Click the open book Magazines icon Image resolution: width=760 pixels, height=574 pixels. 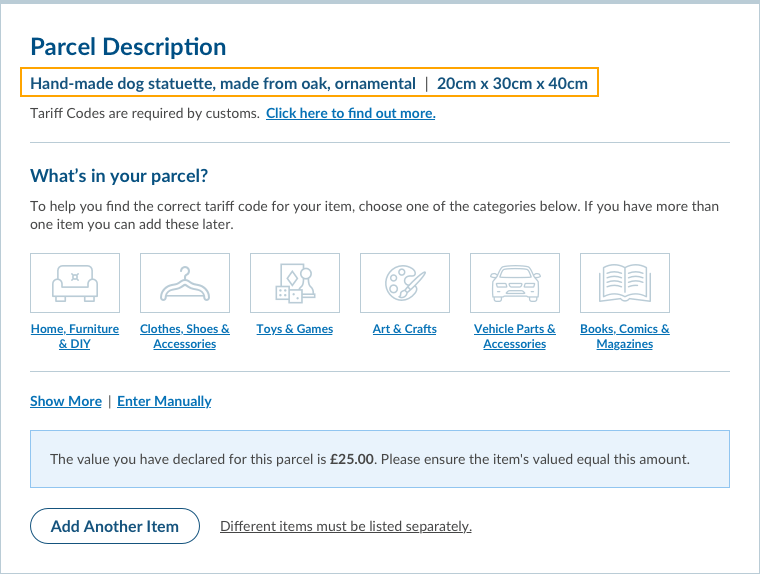[x=625, y=284]
